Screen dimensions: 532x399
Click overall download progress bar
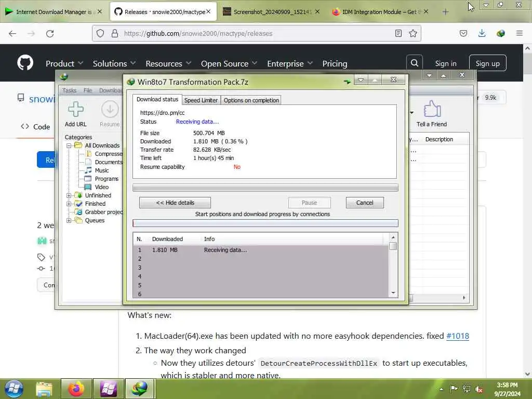click(265, 188)
